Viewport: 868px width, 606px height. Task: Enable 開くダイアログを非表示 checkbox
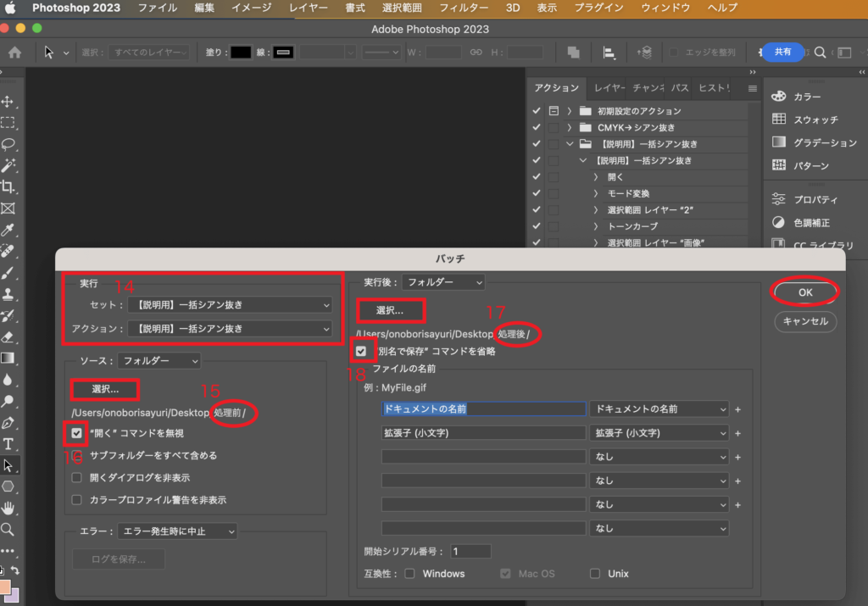coord(76,478)
